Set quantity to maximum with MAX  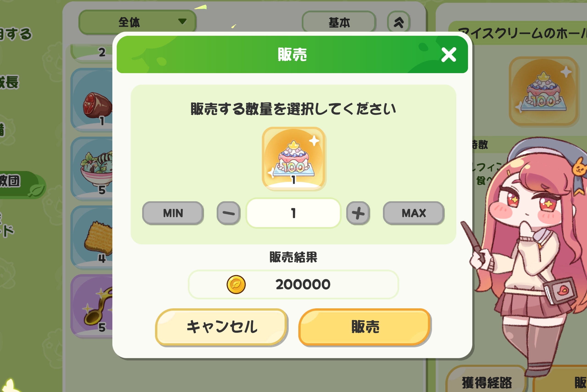413,213
